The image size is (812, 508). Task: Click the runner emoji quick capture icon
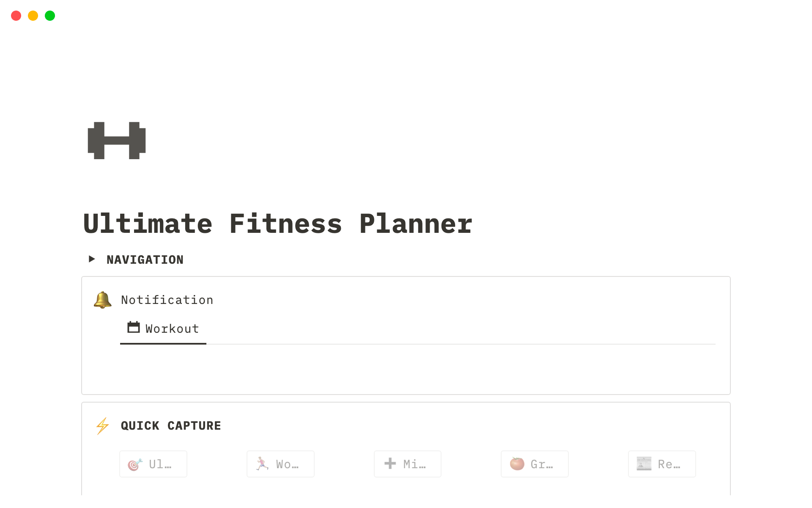click(x=262, y=464)
